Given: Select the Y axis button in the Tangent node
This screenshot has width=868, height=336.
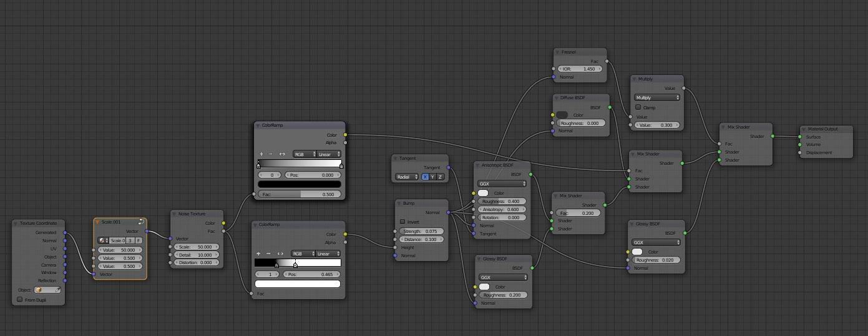Looking at the screenshot, I should pos(432,177).
